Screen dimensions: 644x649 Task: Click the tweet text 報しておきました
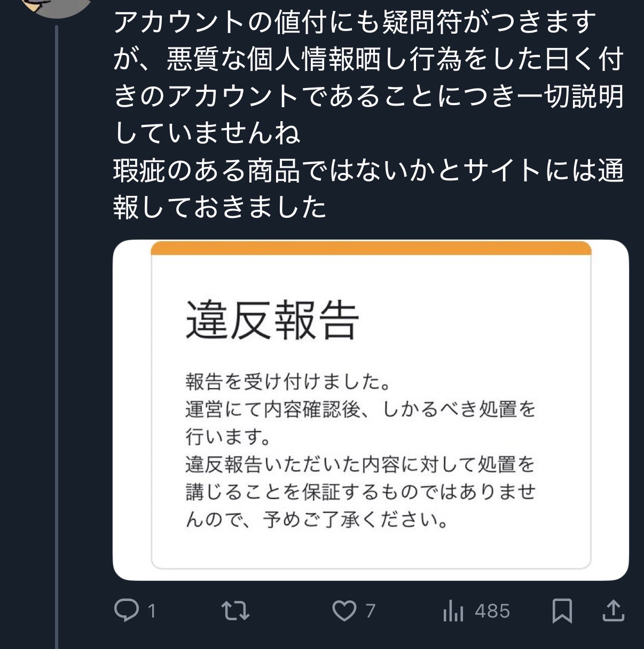click(x=219, y=207)
